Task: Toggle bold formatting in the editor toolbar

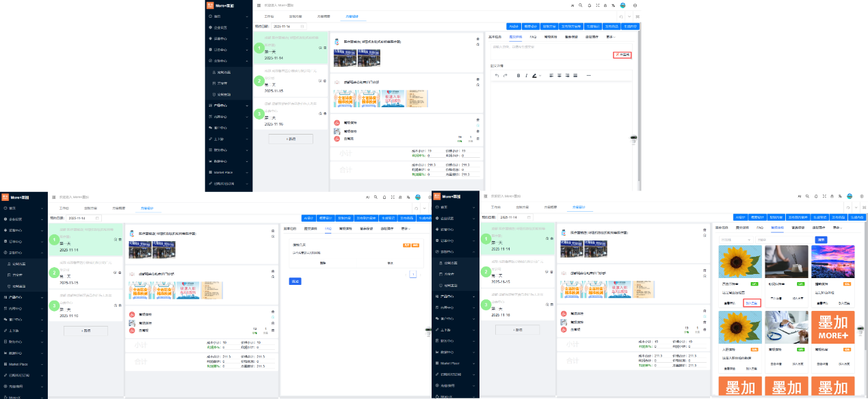Action: (x=518, y=75)
